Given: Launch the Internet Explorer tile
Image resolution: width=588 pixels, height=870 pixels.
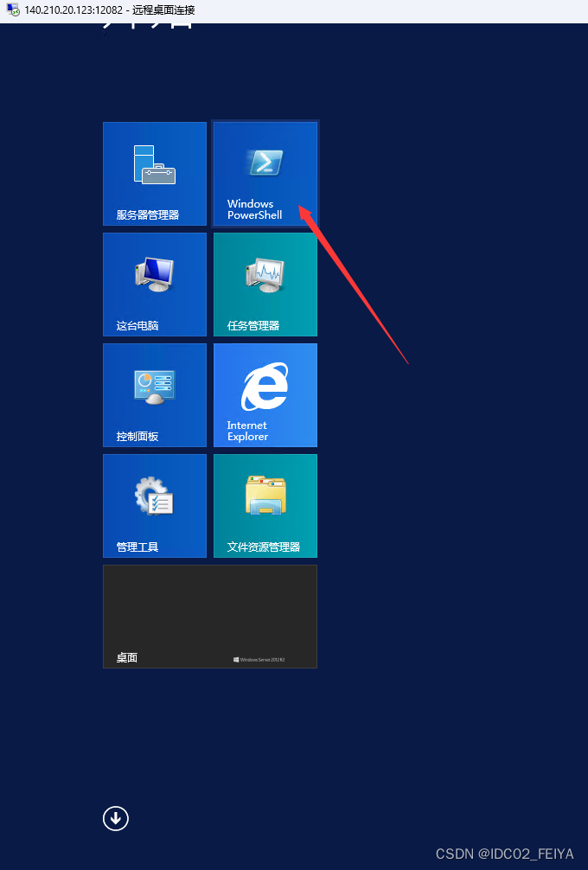Looking at the screenshot, I should tap(265, 395).
